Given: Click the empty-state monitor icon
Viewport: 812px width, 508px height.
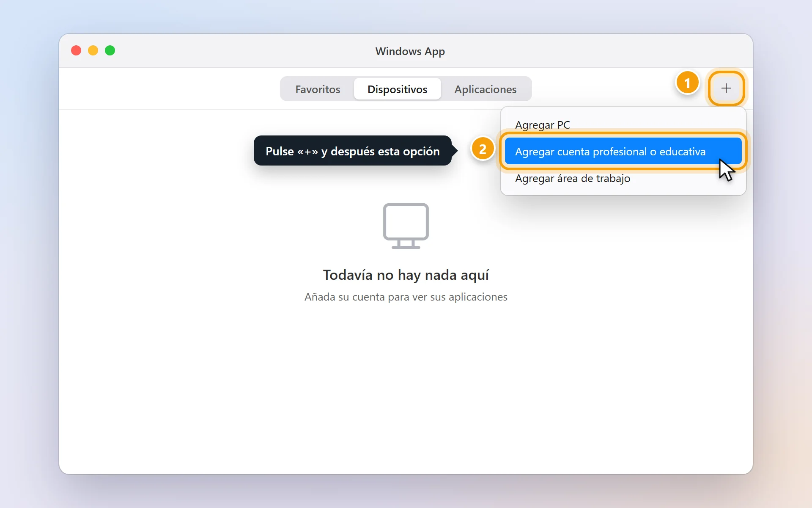Looking at the screenshot, I should [406, 226].
